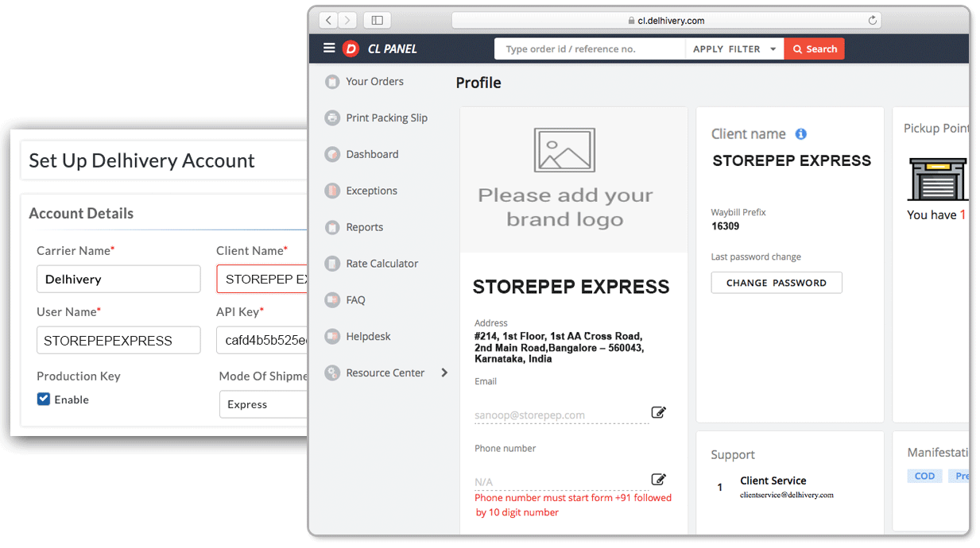Screen dimensions: 980x548
Task: Click the pickup point warehouse icon
Action: tap(938, 178)
